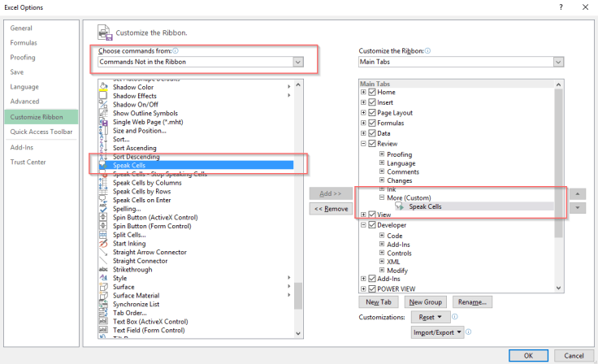Toggle the Page Layout tab checkbox
Viewport: 598px width, 364px height.
[x=372, y=113]
